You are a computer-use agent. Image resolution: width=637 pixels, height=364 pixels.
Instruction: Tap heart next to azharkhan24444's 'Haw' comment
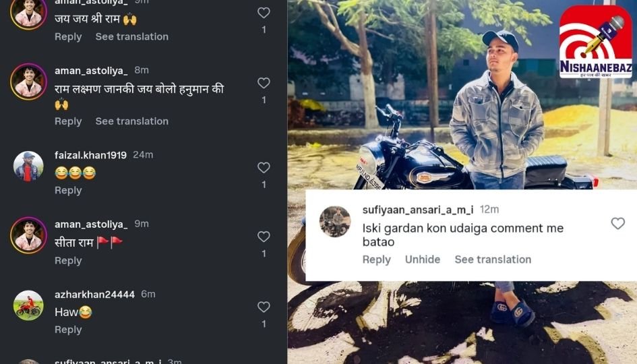pyautogui.click(x=264, y=307)
